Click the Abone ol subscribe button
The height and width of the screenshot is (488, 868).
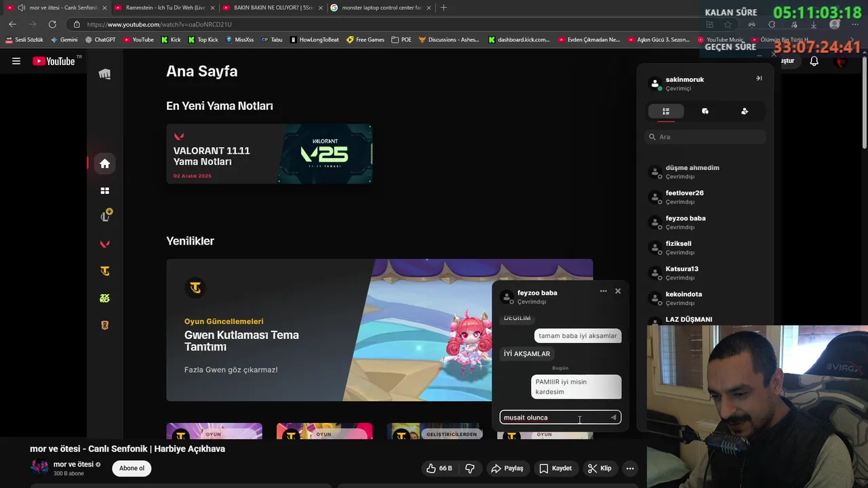point(132,468)
